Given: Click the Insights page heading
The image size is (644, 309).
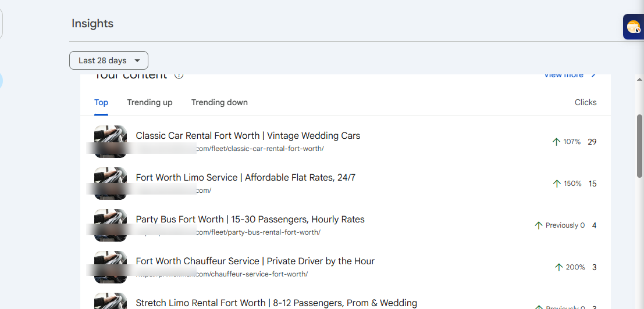Looking at the screenshot, I should [x=92, y=24].
